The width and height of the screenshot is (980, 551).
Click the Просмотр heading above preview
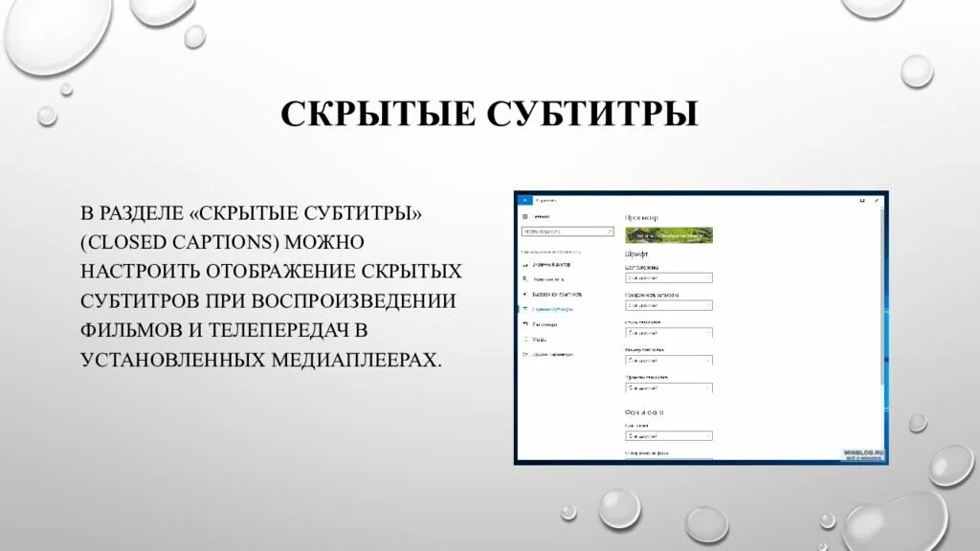641,217
